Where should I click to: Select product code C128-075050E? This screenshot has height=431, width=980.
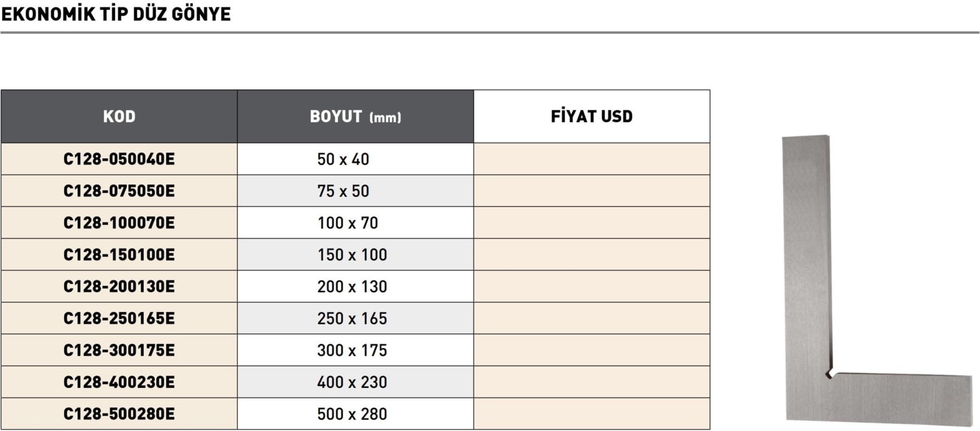tap(119, 191)
